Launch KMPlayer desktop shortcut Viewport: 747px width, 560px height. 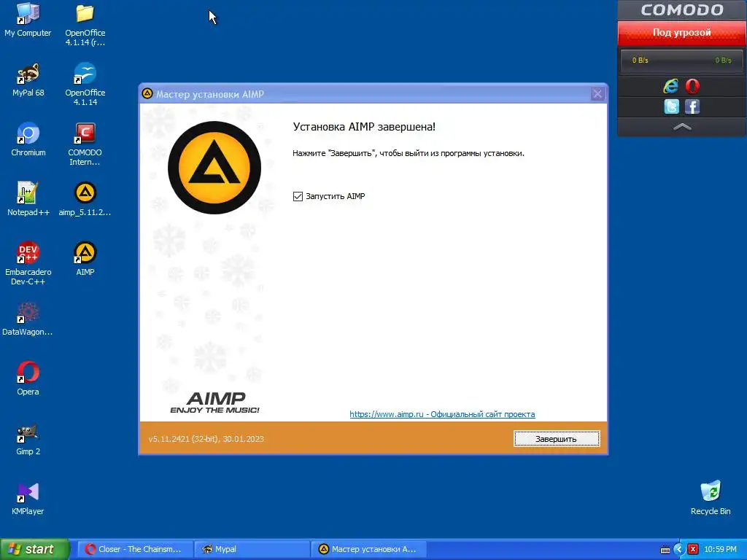click(28, 499)
